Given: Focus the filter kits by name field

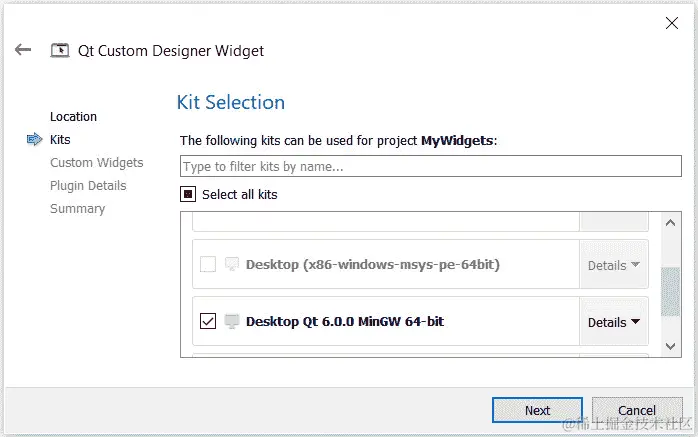Looking at the screenshot, I should pos(430,166).
